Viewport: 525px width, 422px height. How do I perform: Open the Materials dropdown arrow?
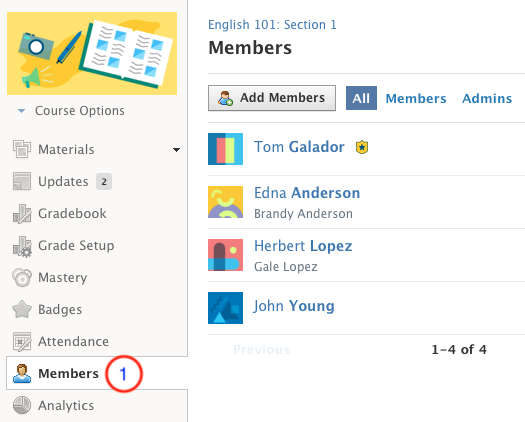176,150
